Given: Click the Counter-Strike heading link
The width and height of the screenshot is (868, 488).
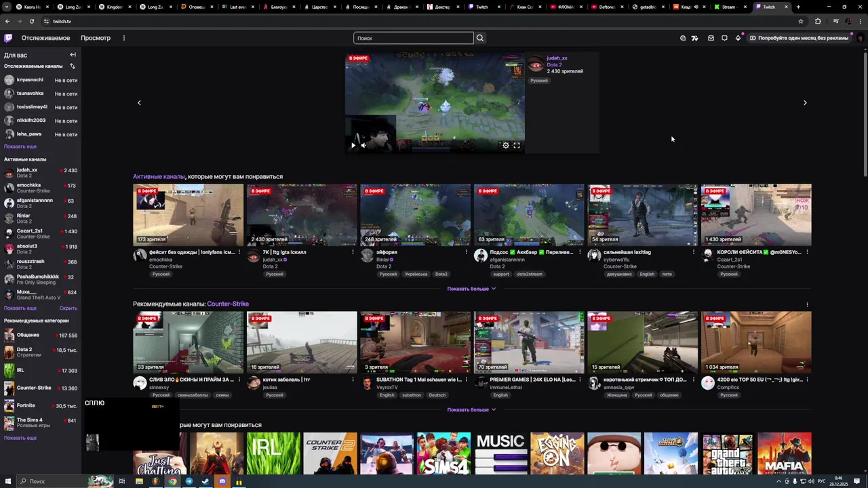Looking at the screenshot, I should (x=228, y=304).
